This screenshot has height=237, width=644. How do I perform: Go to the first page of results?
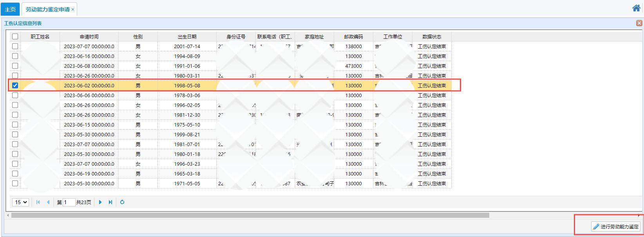pos(38,202)
